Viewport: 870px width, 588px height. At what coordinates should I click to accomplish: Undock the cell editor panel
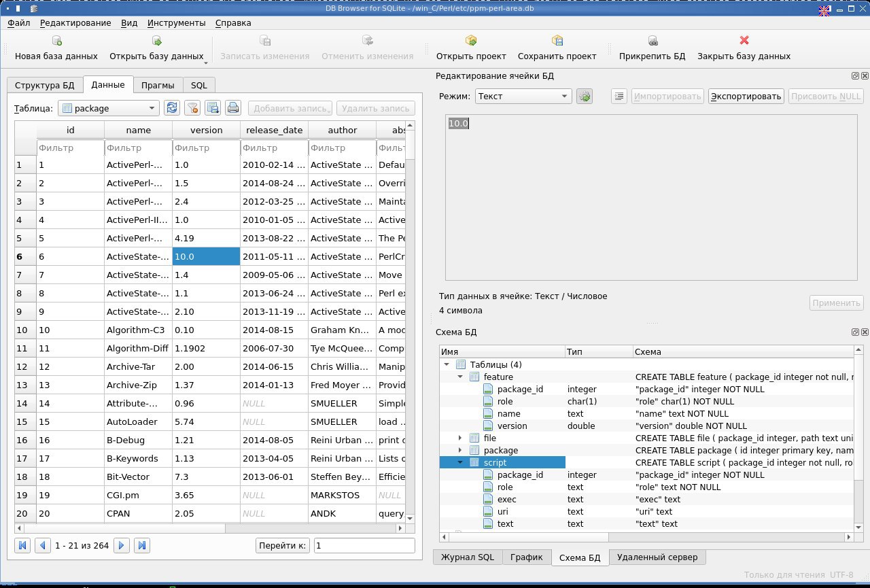[855, 76]
